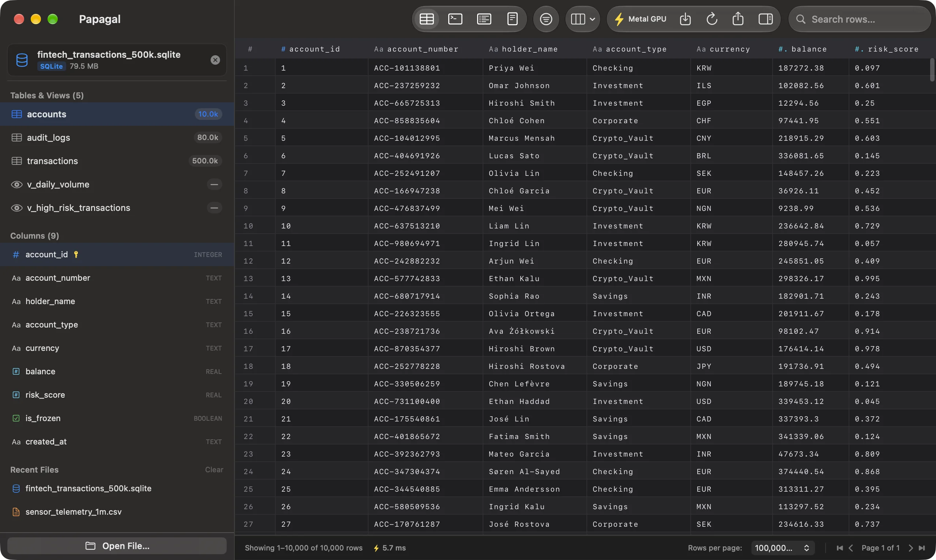Click the eye icon of v_daily_volume

coord(16,185)
